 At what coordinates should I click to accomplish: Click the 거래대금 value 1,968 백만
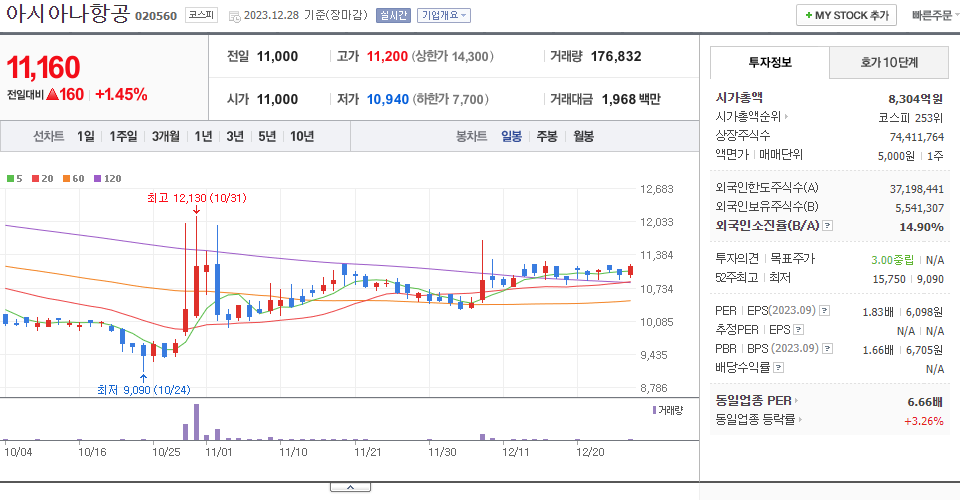631,99
